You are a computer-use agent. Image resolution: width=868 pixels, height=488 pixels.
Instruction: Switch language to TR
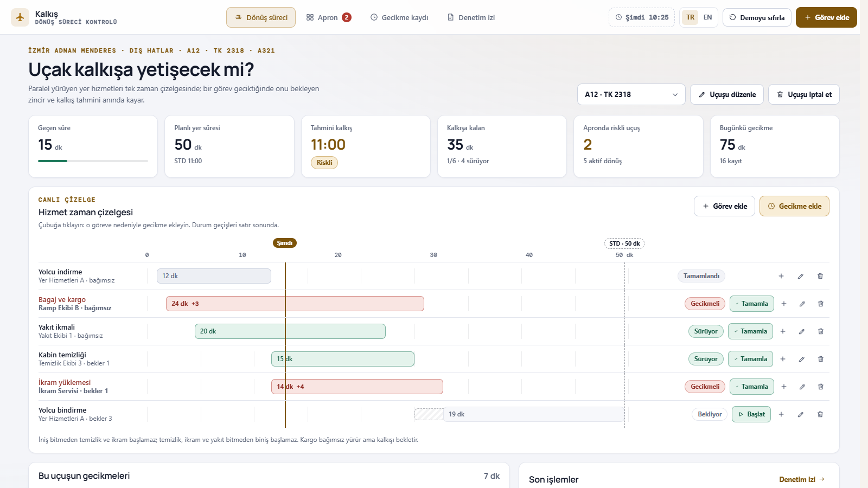(690, 17)
